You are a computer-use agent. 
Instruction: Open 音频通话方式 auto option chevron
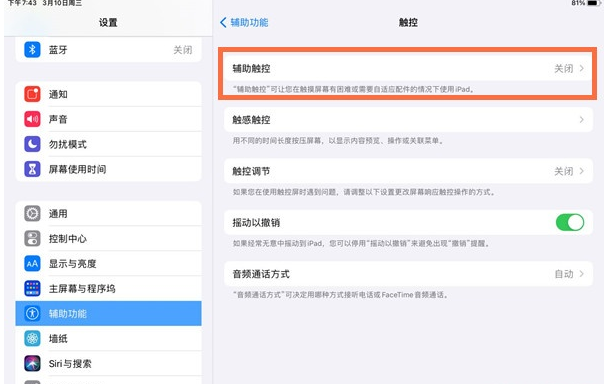tap(582, 274)
